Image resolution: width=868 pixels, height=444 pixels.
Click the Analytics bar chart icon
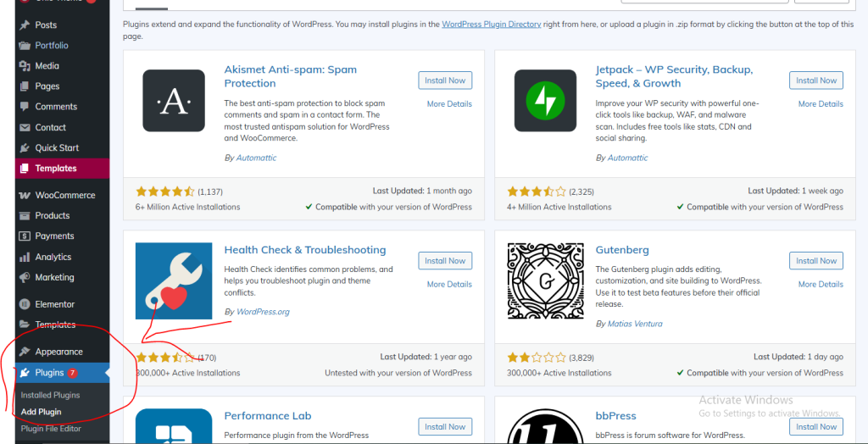(x=25, y=257)
